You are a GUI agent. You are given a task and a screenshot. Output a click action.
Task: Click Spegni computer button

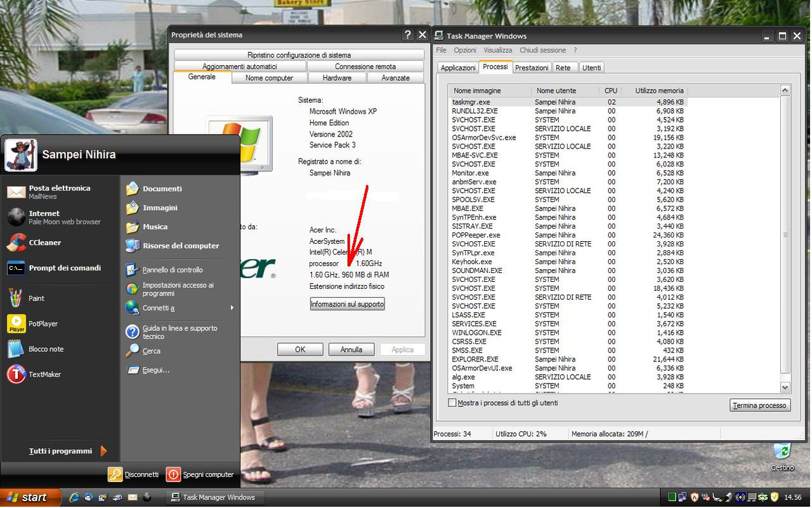point(200,474)
